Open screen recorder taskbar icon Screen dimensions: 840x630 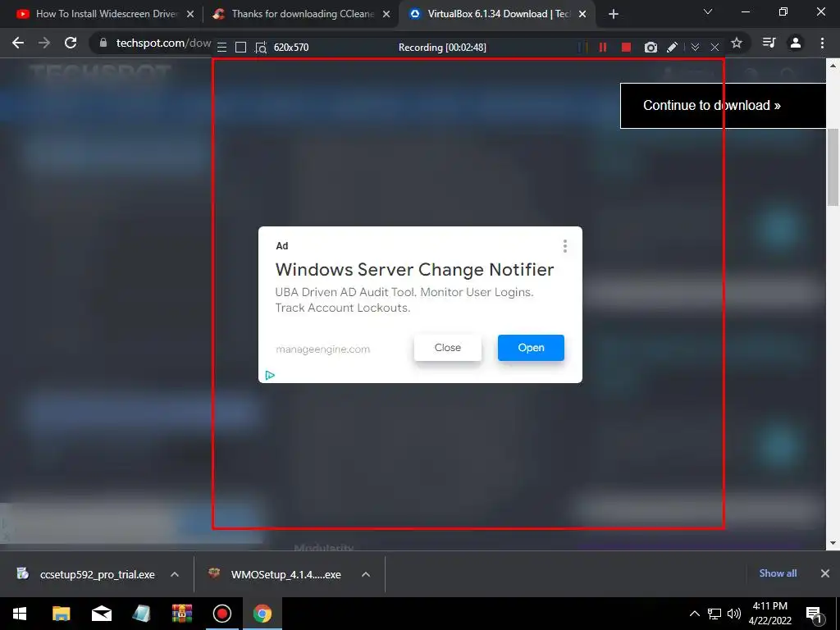point(221,614)
